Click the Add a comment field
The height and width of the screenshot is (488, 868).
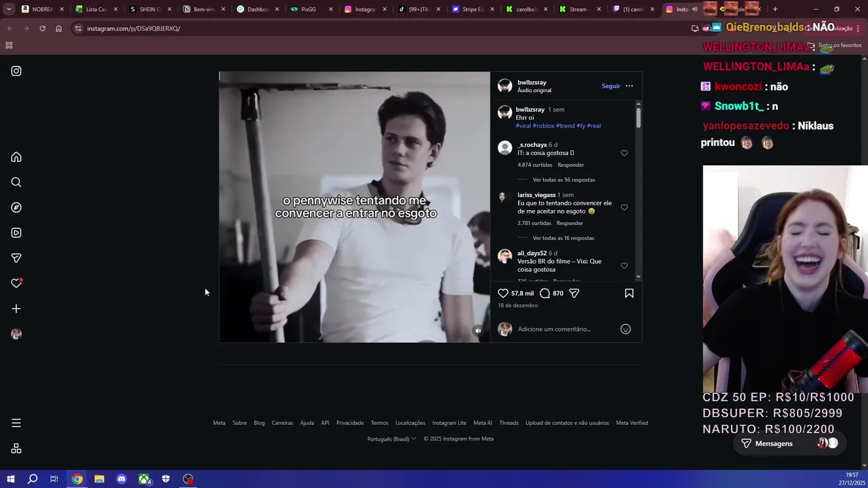tap(554, 329)
